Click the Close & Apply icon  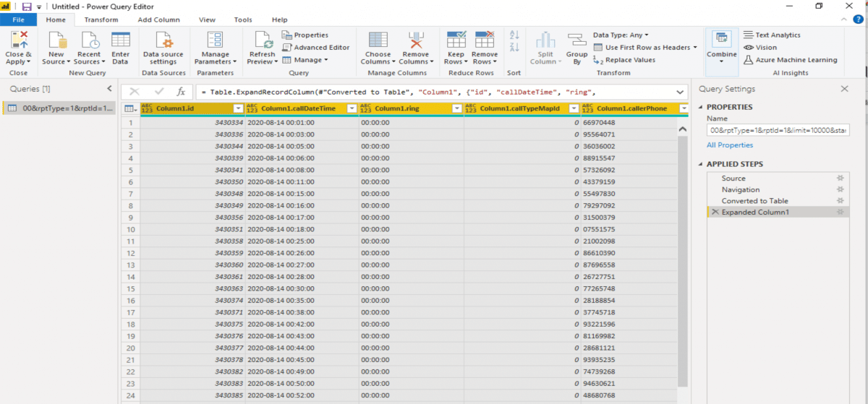pyautogui.click(x=19, y=40)
